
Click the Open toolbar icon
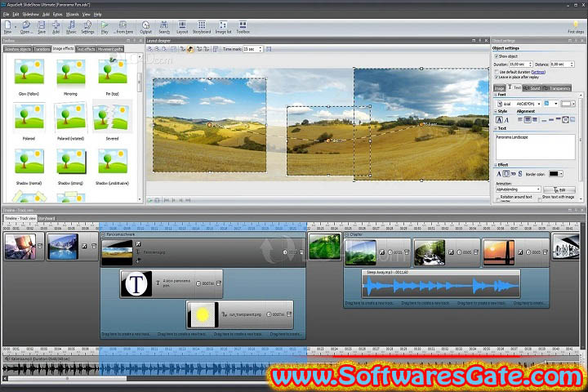coord(26,28)
